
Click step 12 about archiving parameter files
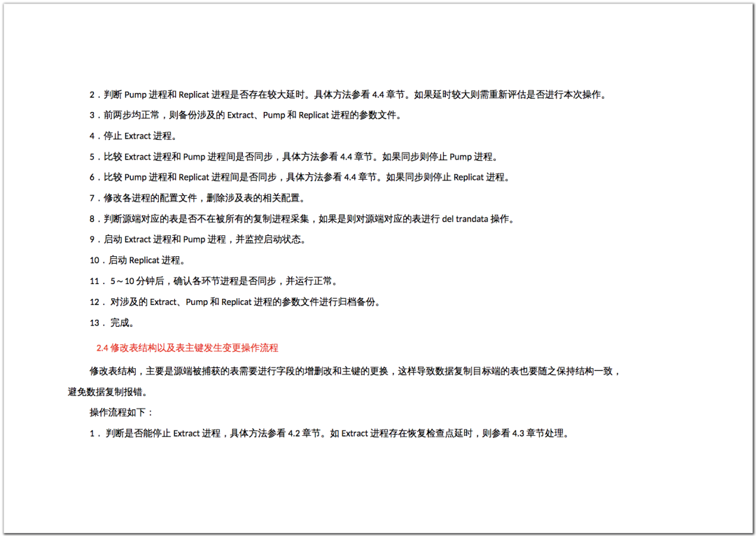click(x=235, y=302)
